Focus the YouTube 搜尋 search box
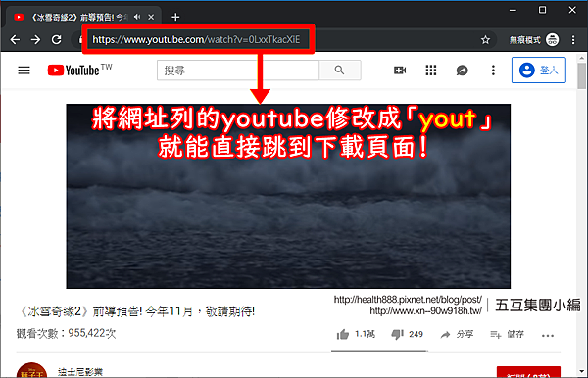This screenshot has height=378, width=588. [238, 71]
